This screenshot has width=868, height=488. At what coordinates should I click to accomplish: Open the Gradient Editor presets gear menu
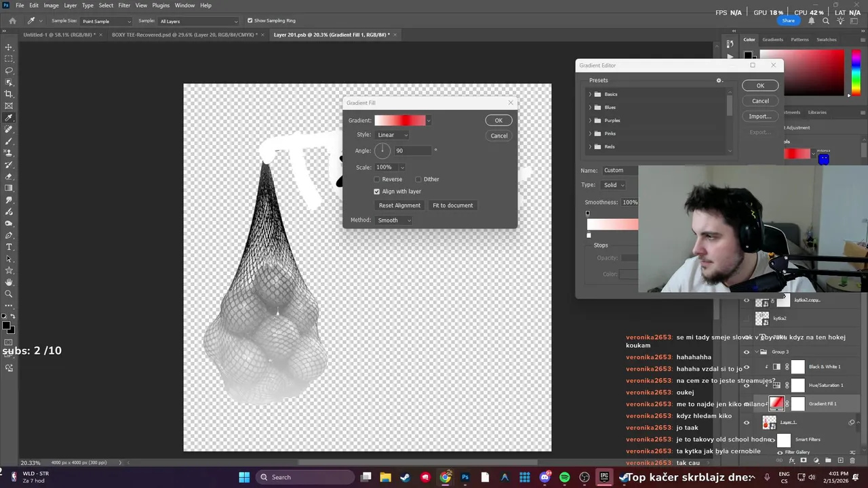point(719,81)
